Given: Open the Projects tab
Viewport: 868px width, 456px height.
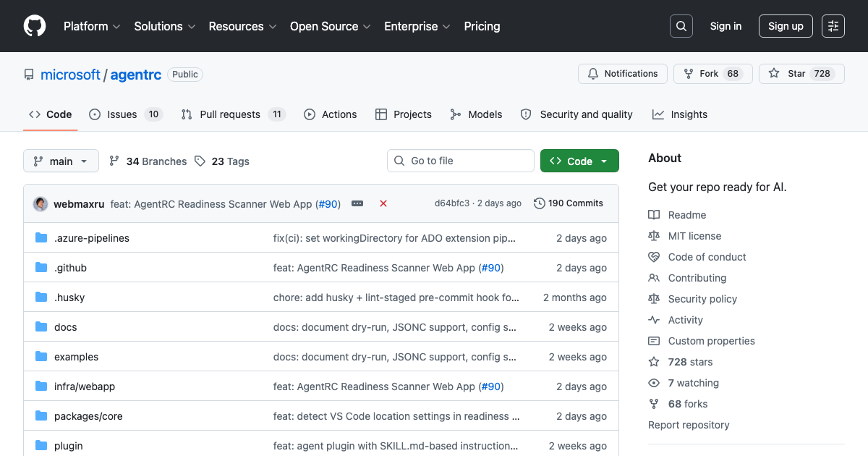Looking at the screenshot, I should point(404,114).
